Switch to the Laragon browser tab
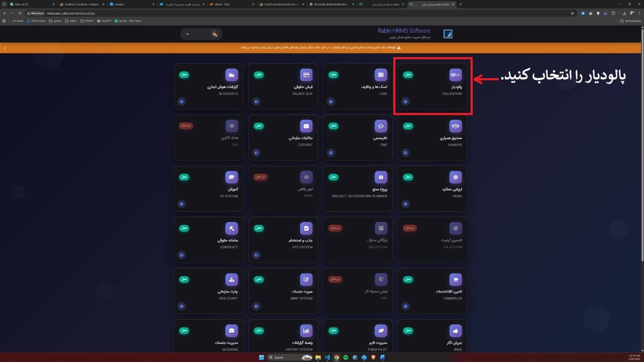Screen dimensions: 644x362 coord(119,4)
